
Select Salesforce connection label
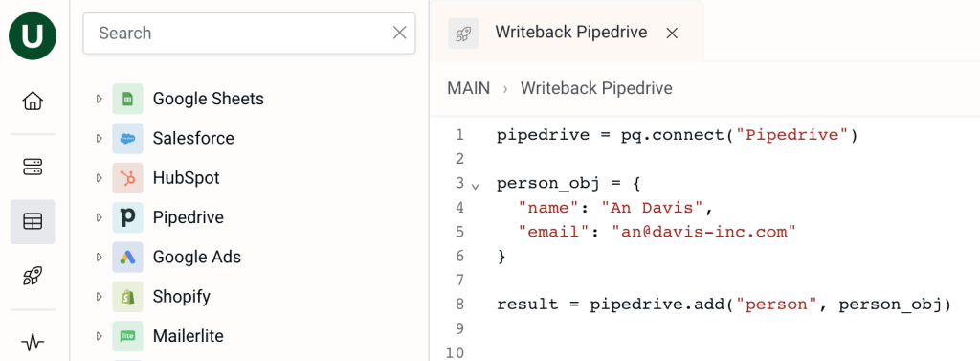(x=193, y=138)
